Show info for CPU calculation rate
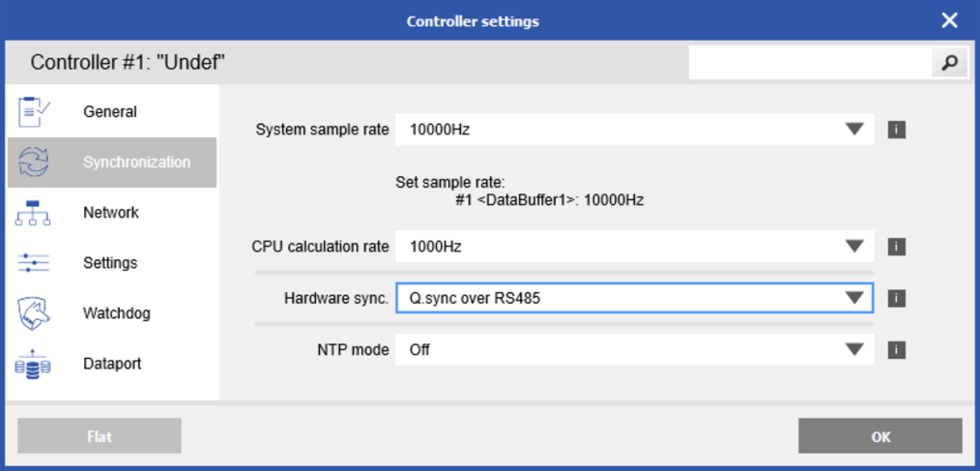 (x=896, y=247)
